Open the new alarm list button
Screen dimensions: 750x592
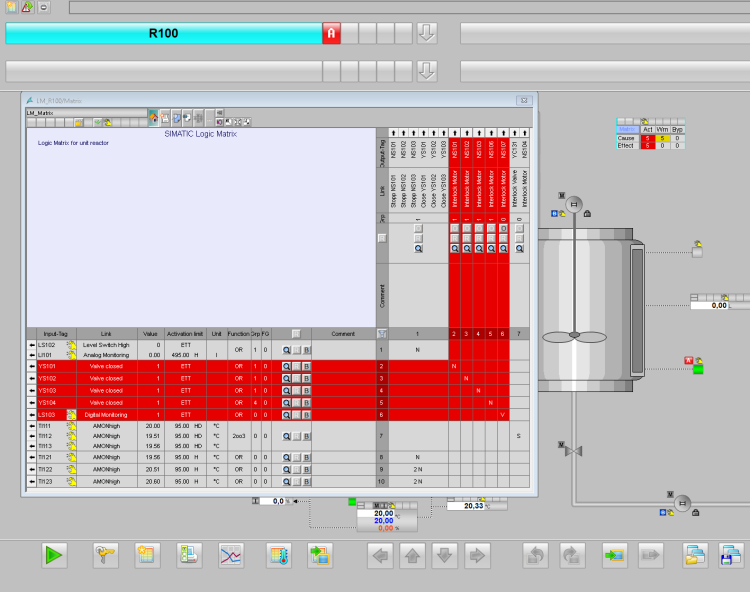point(147,555)
